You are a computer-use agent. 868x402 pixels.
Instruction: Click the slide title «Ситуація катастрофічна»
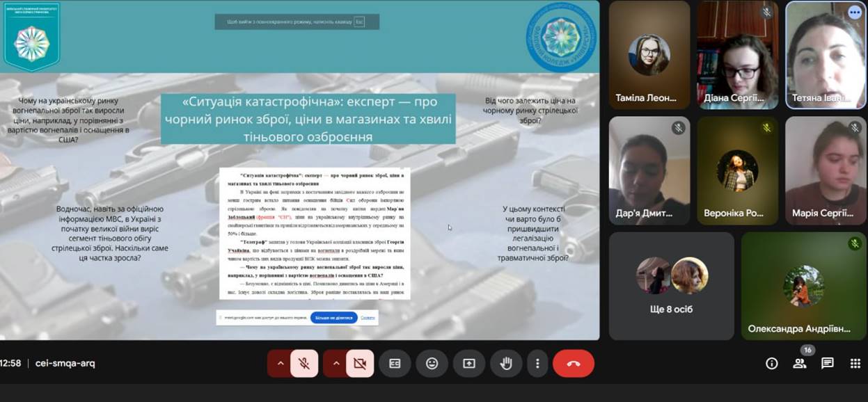[308, 119]
